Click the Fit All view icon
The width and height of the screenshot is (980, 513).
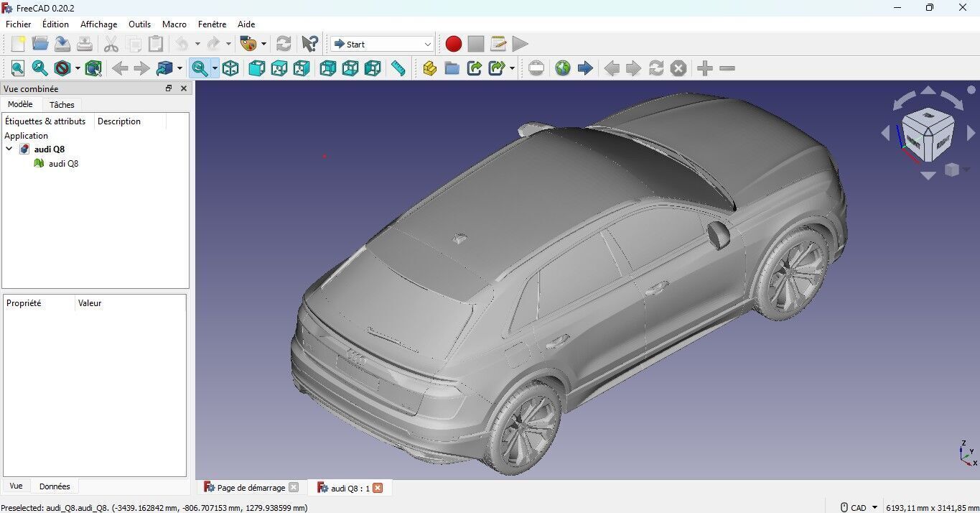[x=18, y=68]
